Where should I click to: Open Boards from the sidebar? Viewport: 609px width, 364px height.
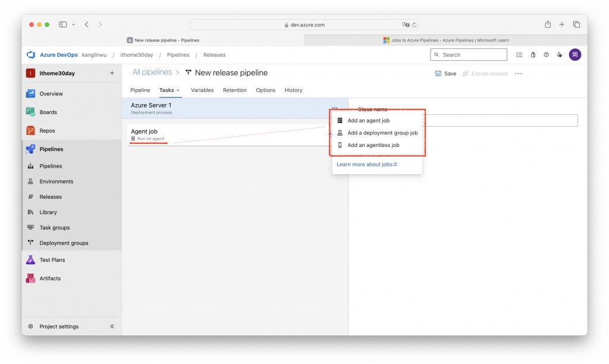pyautogui.click(x=48, y=112)
